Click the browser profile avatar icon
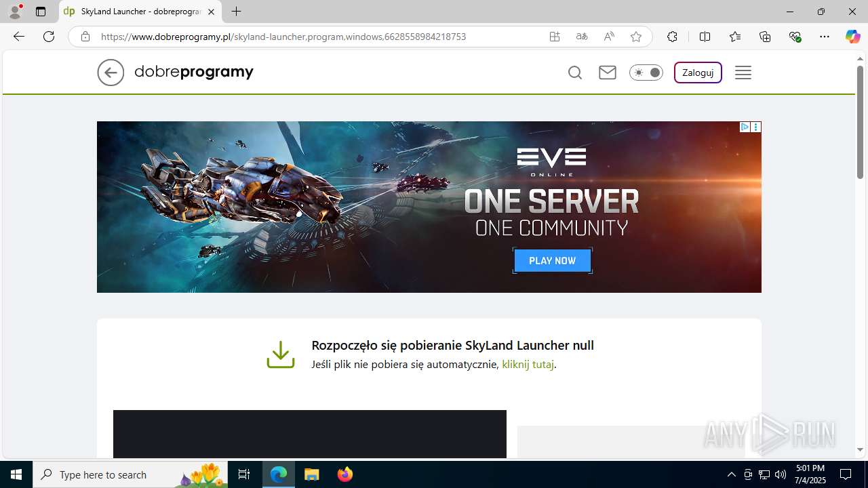Screen dimensions: 868x488 click(15, 12)
